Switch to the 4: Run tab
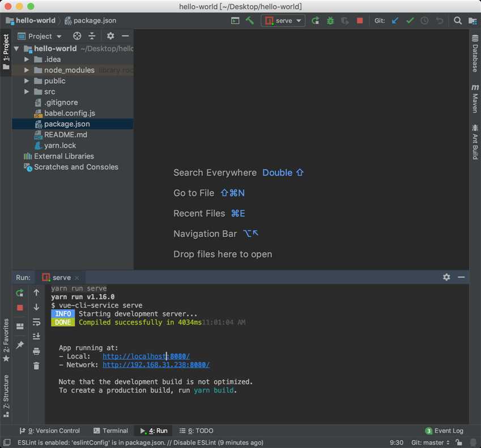This screenshot has width=481, height=448. [x=154, y=431]
